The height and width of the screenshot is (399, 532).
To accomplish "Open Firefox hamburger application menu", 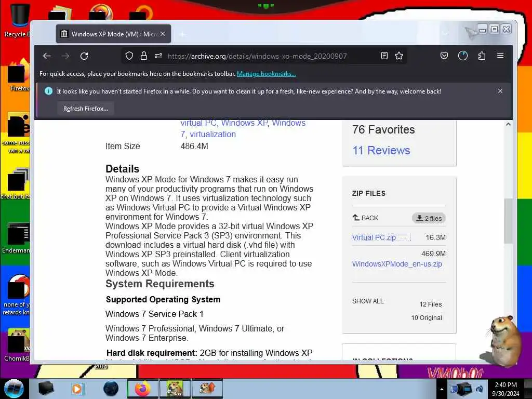I will [500, 55].
